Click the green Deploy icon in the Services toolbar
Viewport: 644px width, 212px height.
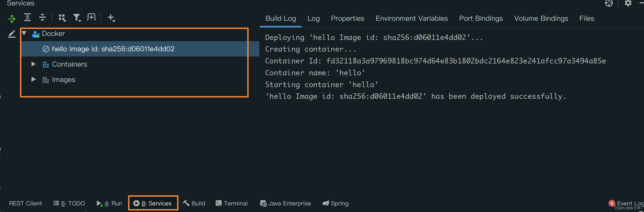(11, 18)
